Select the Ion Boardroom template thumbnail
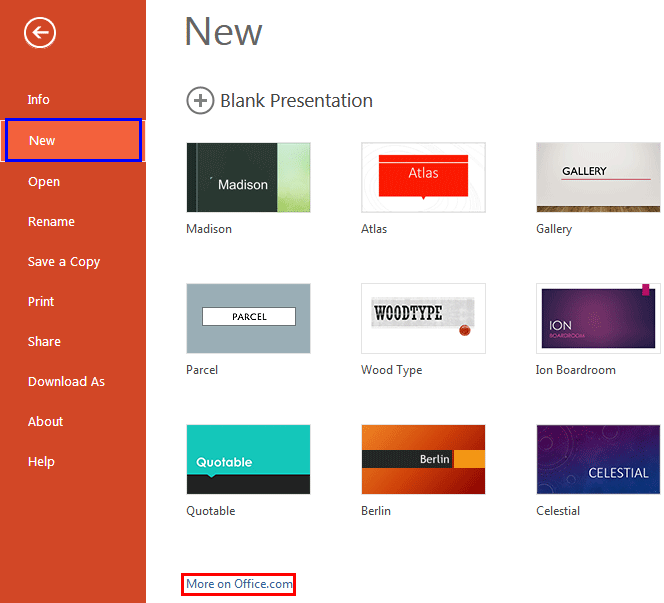This screenshot has width=664, height=603. coord(598,318)
